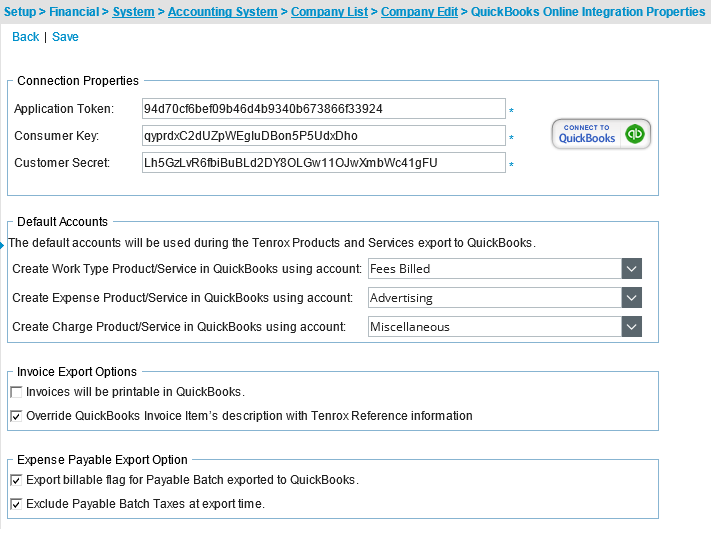Click the QuickBooks Online Integration Properties title
The image size is (720, 534).
click(588, 11)
